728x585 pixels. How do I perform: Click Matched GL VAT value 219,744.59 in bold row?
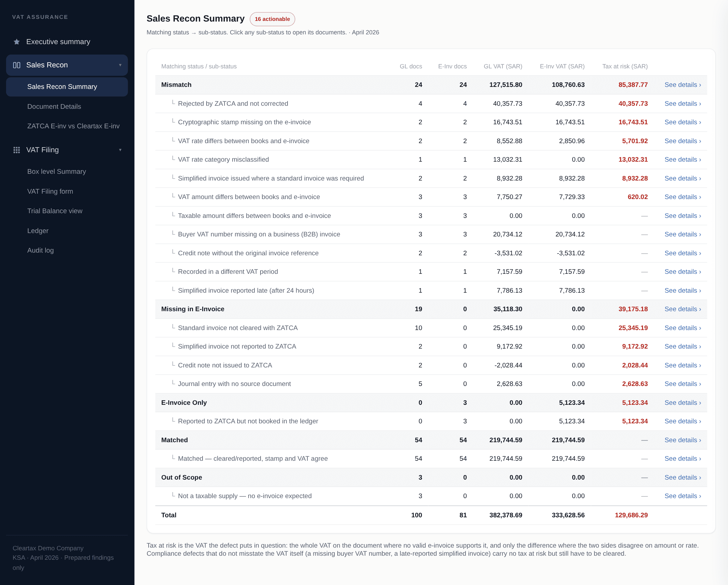pyautogui.click(x=506, y=440)
